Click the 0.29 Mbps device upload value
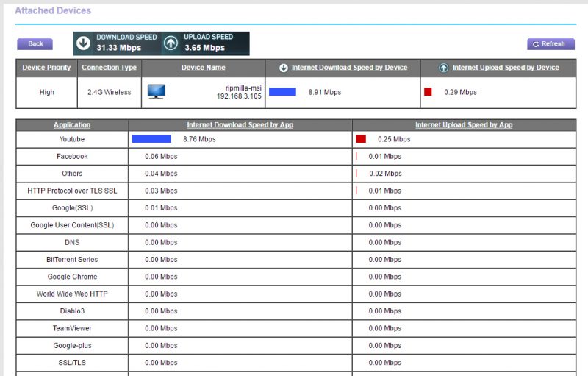 tap(460, 92)
